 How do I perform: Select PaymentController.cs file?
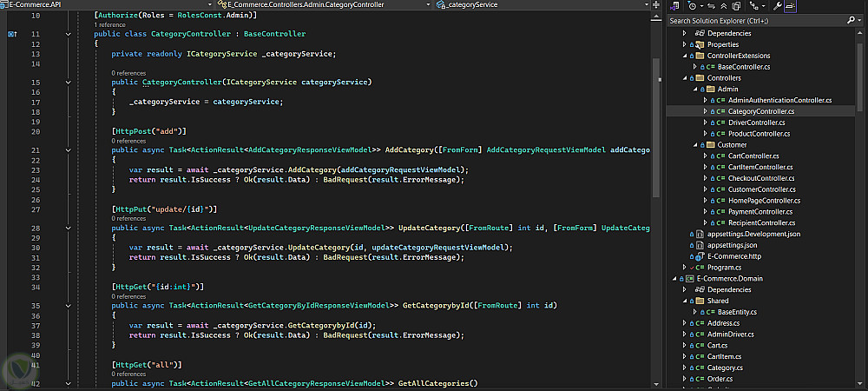coord(760,211)
